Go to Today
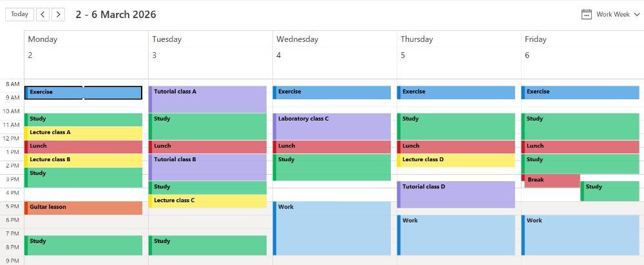 click(x=19, y=14)
